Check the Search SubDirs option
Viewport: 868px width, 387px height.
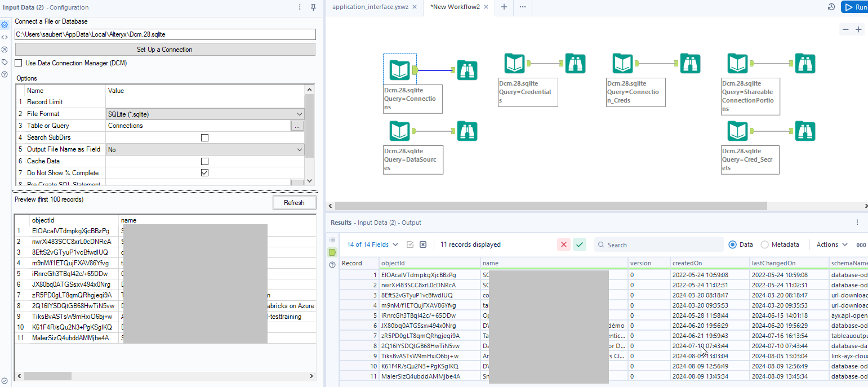204,137
